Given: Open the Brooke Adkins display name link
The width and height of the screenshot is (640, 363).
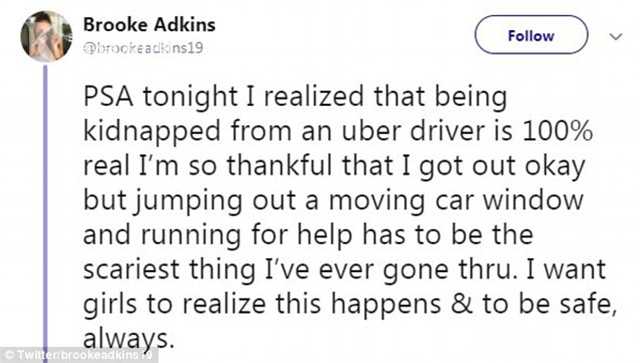Looking at the screenshot, I should tap(149, 25).
